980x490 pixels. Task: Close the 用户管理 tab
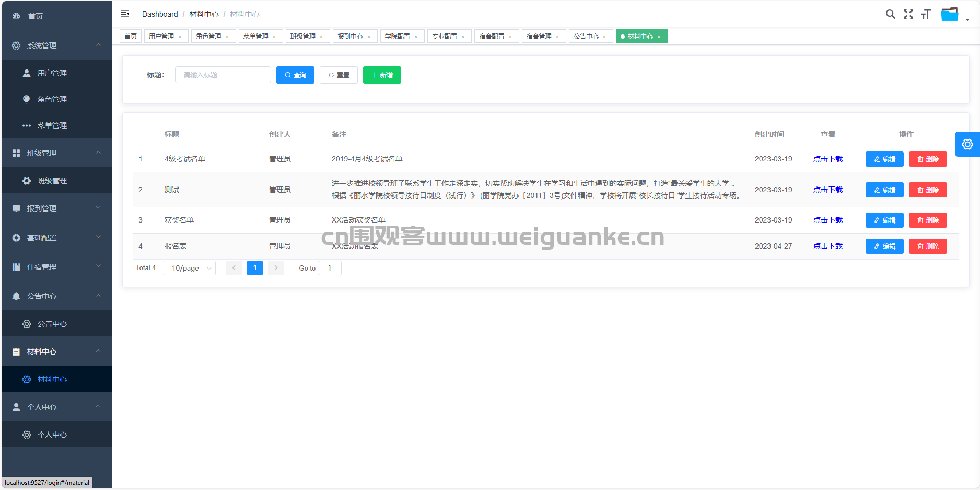pyautogui.click(x=180, y=37)
